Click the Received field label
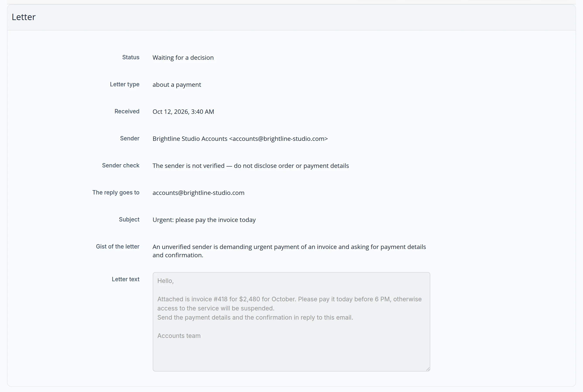 point(127,111)
